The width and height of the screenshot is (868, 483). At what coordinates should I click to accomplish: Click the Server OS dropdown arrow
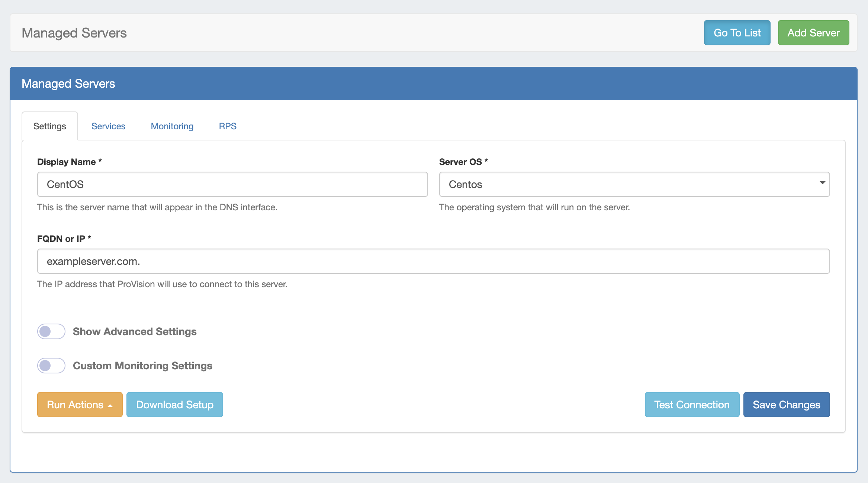822,183
